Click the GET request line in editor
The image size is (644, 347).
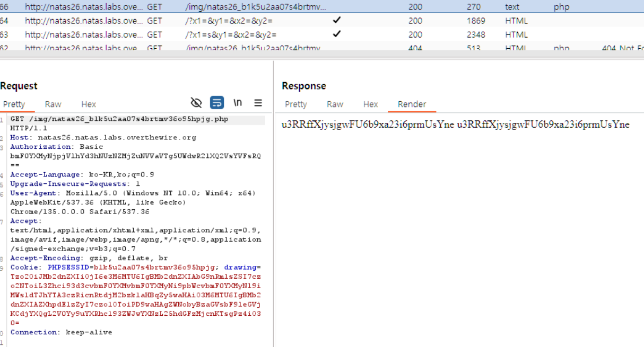[x=119, y=119]
